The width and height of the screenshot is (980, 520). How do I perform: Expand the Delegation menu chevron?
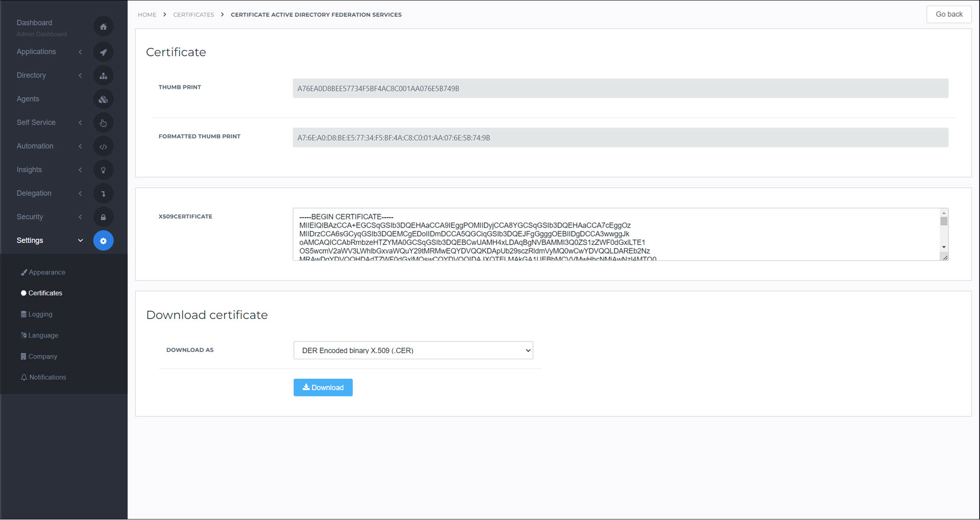(x=80, y=193)
